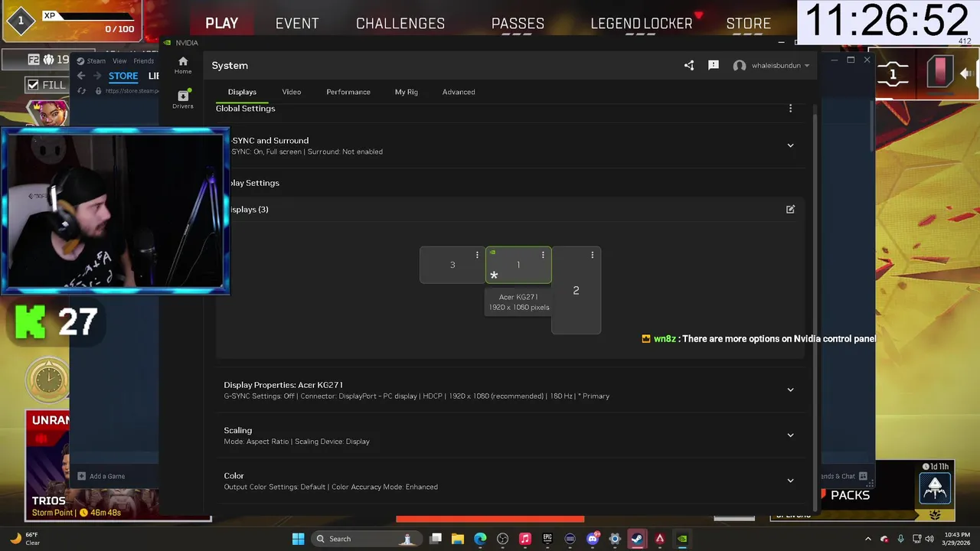Select display 1 Acer KG271 tile
This screenshot has width=980, height=551.
518,265
